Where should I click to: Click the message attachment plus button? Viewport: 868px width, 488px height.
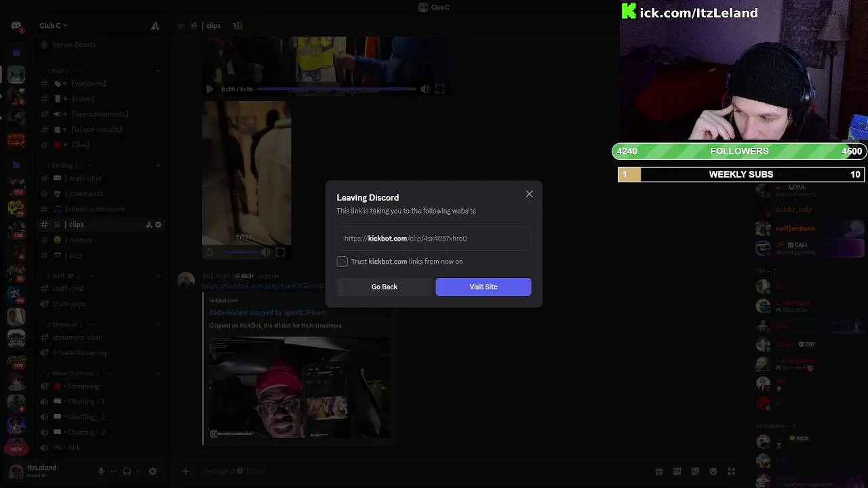click(185, 472)
